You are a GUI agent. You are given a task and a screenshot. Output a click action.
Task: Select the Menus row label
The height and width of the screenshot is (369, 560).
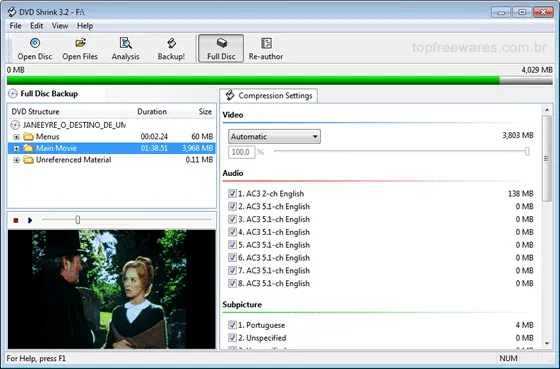click(48, 136)
